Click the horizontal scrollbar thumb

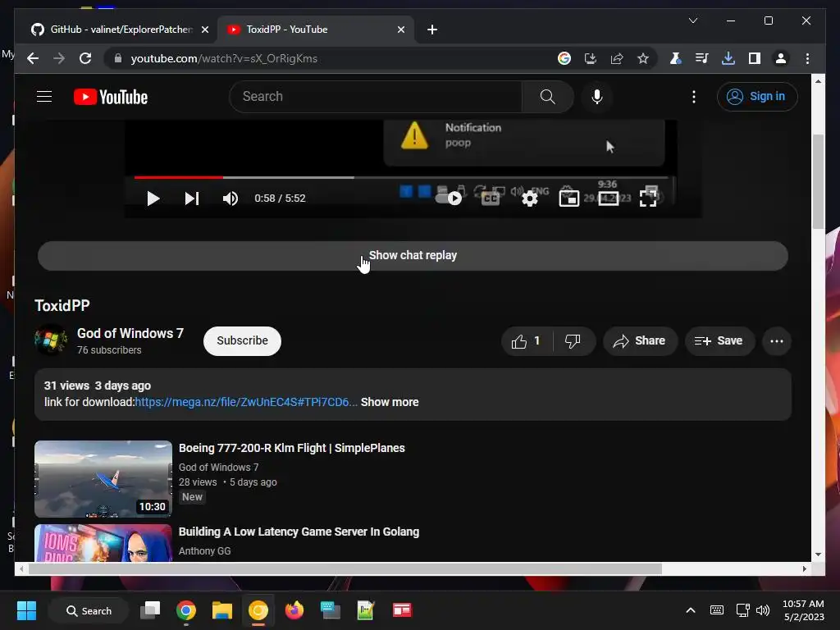tap(345, 569)
